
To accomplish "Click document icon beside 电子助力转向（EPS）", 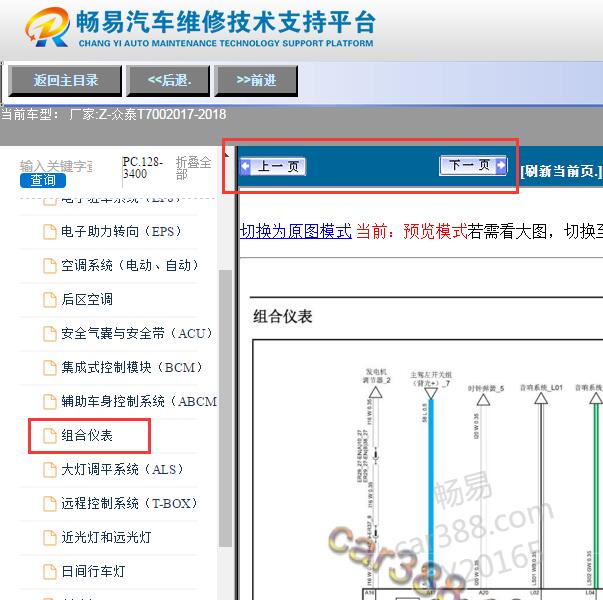I will pyautogui.click(x=50, y=232).
